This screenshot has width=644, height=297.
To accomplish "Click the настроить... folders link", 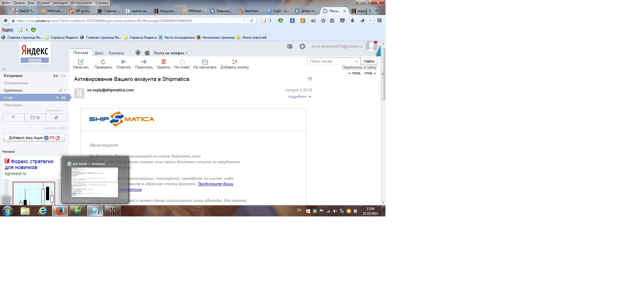I will coord(56,110).
